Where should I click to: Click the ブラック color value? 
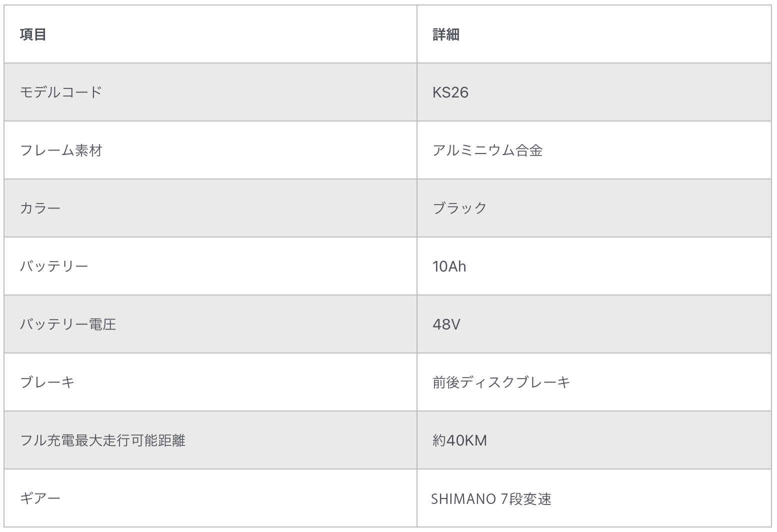point(460,208)
